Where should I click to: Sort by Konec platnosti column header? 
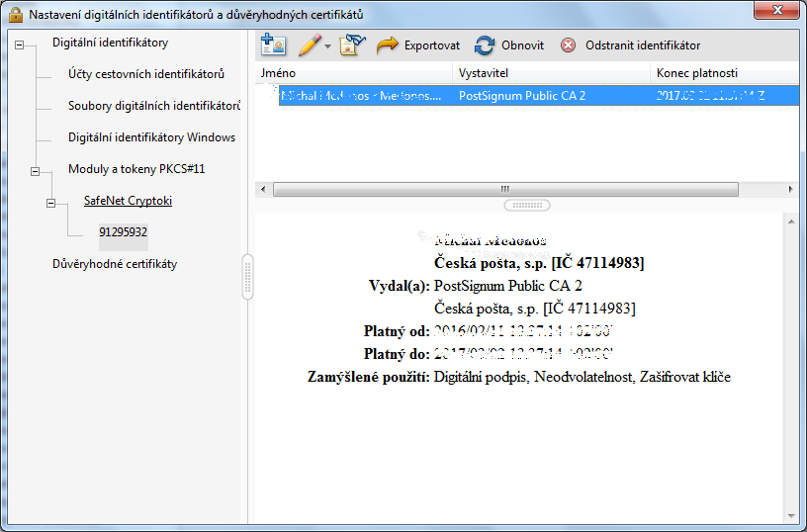pos(725,73)
